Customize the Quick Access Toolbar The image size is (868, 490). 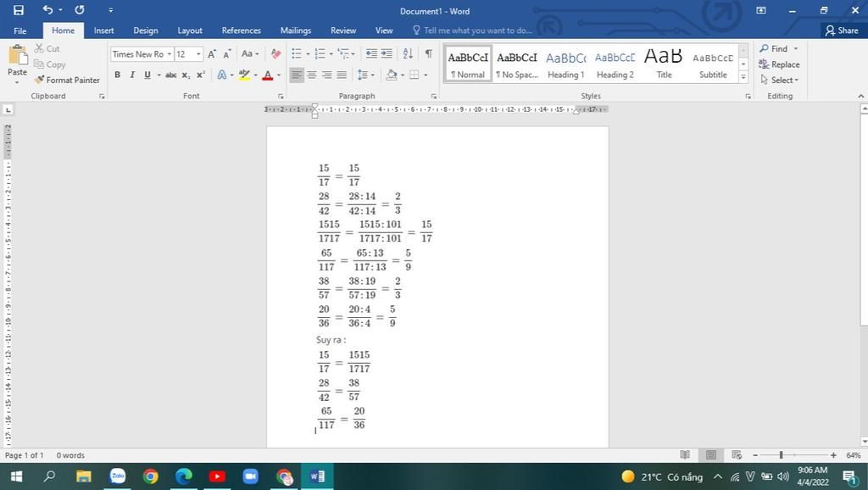111,10
